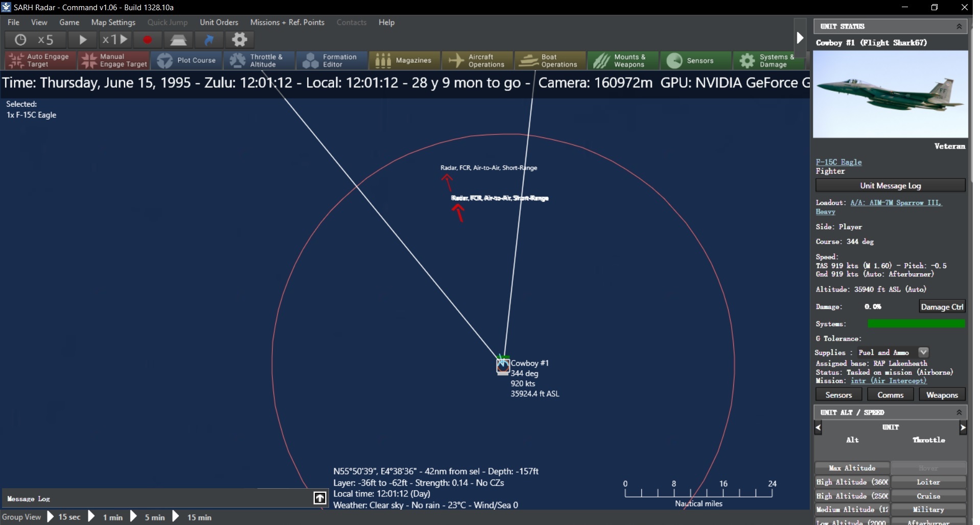
Task: Click the upper red radar contact arrow
Action: (x=448, y=182)
